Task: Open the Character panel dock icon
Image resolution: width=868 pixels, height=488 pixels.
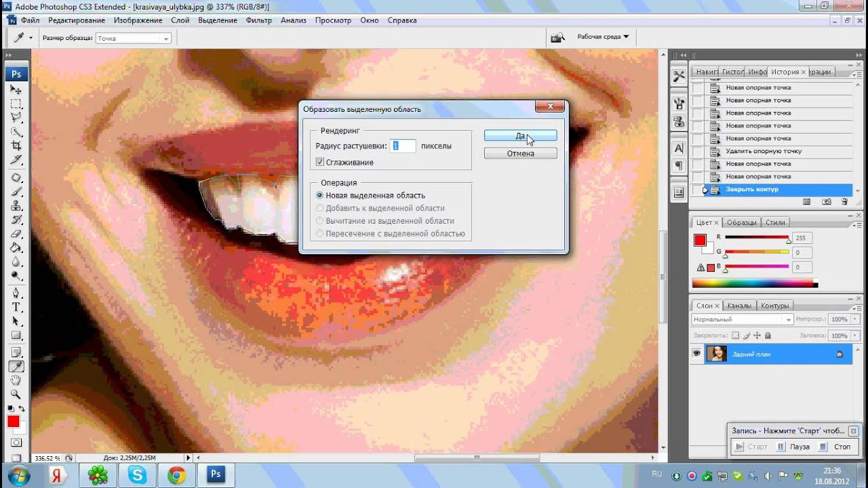Action: 679,148
